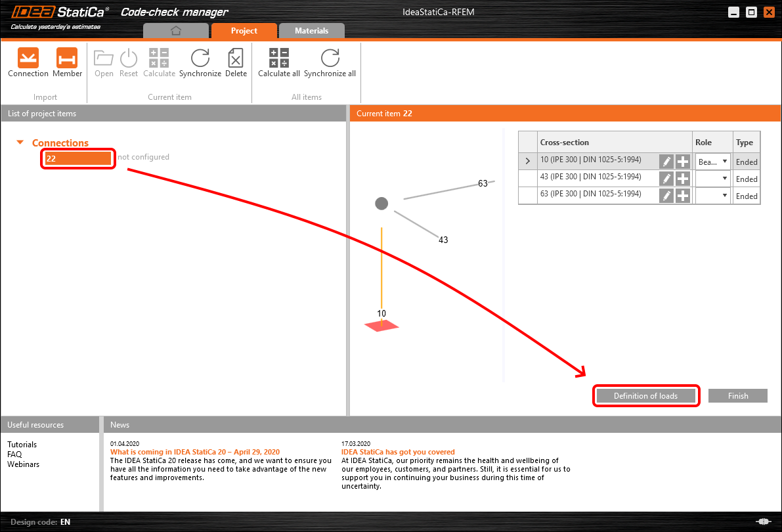Reset the current item
The width and height of the screenshot is (782, 532).
coord(128,62)
